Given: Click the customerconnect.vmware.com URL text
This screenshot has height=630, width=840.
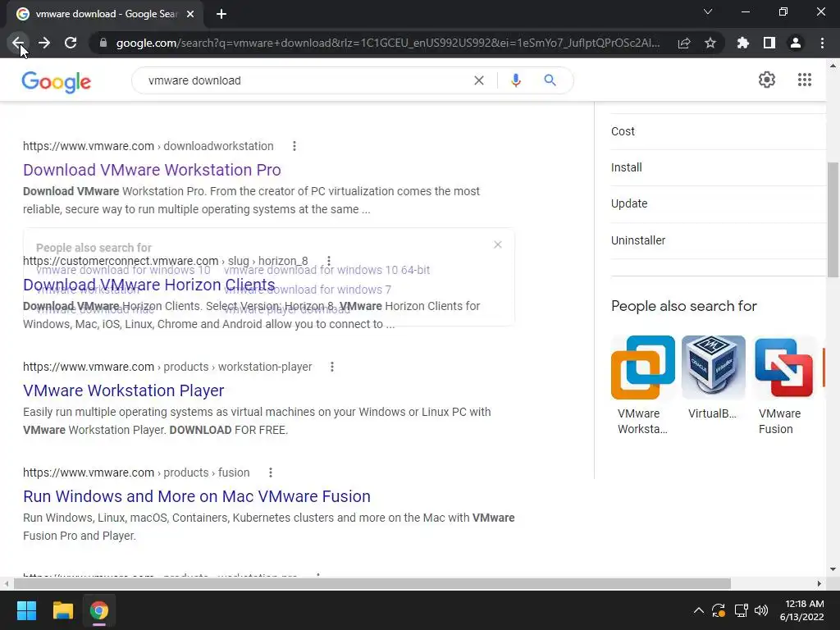Looking at the screenshot, I should coord(166,261).
